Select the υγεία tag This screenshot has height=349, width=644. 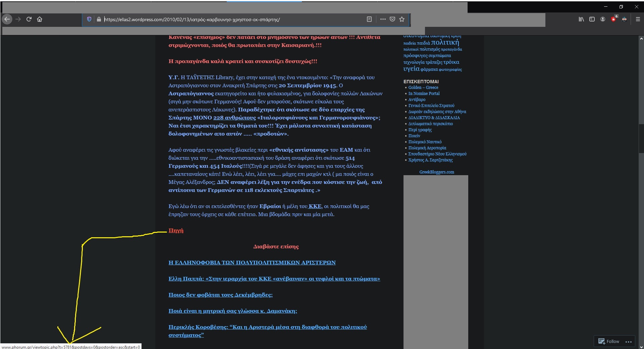click(411, 68)
